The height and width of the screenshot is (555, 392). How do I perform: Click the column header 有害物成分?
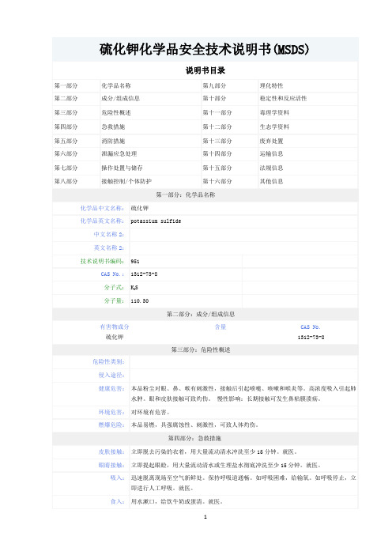click(115, 327)
